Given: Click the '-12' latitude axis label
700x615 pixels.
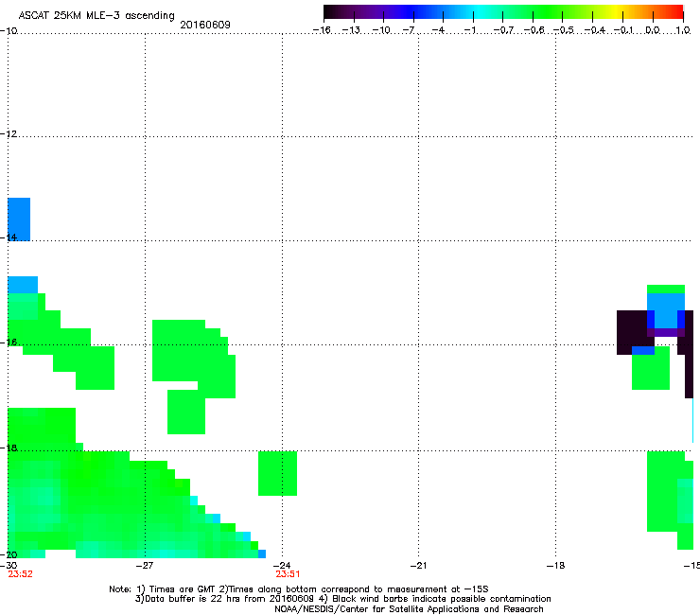Looking at the screenshot, I should (x=9, y=134).
